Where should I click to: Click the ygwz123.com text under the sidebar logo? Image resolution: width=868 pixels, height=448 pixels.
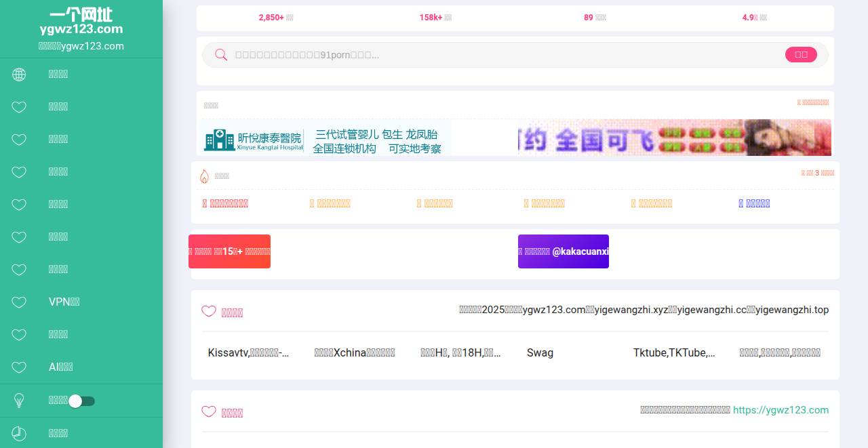click(81, 46)
